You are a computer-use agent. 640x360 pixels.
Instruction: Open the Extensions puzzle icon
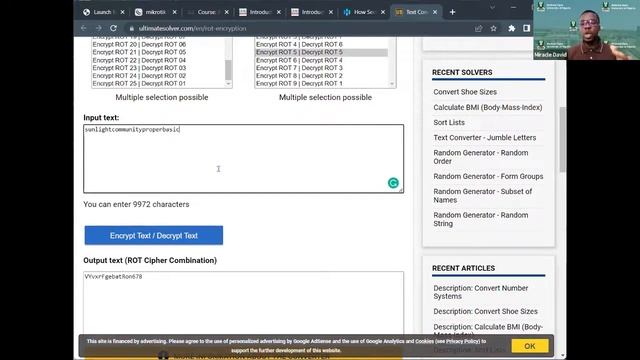pos(511,28)
